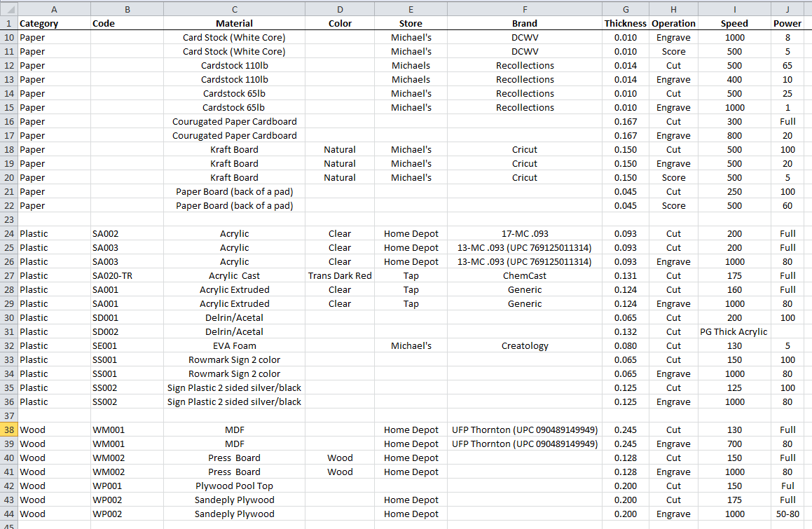Click the "50-80" power cell
This screenshot has width=812, height=529.
coord(787,514)
